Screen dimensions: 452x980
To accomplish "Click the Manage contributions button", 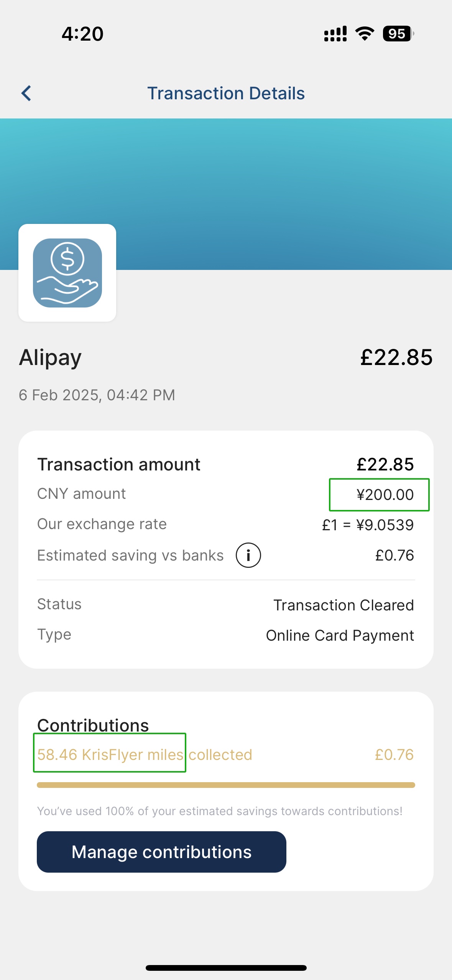I will (x=161, y=852).
